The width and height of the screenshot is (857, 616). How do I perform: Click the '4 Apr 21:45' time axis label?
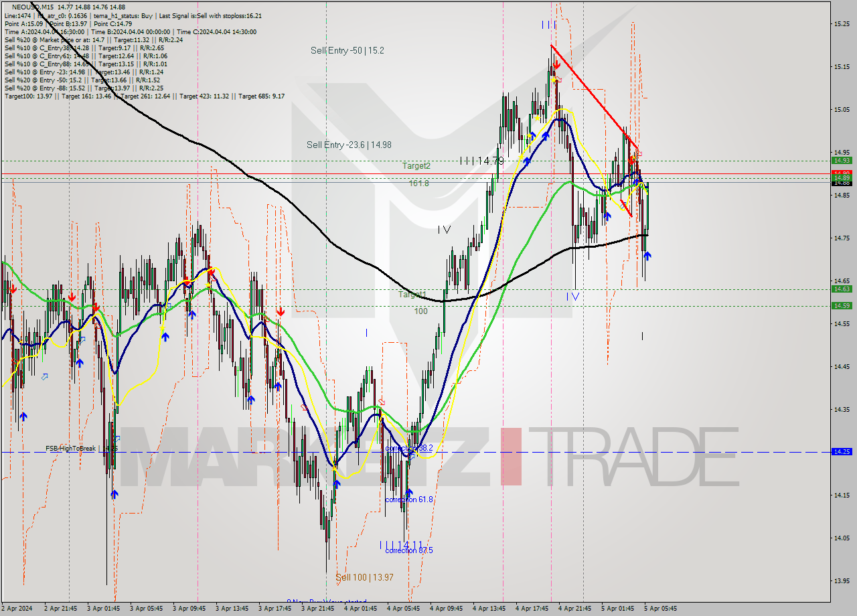click(x=574, y=609)
